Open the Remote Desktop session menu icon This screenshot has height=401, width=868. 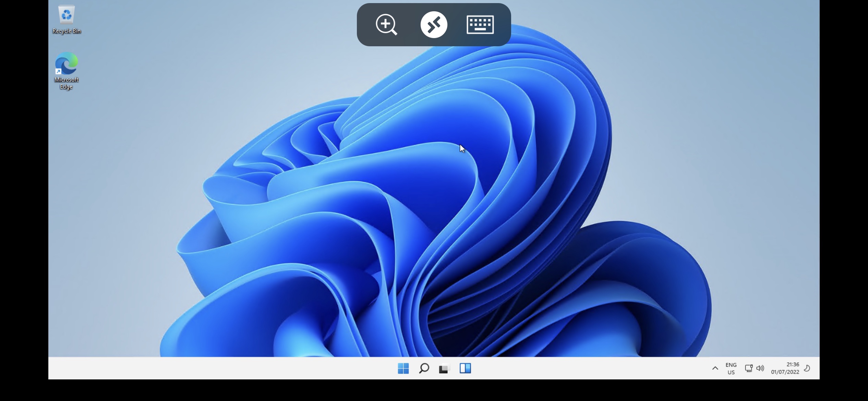434,25
